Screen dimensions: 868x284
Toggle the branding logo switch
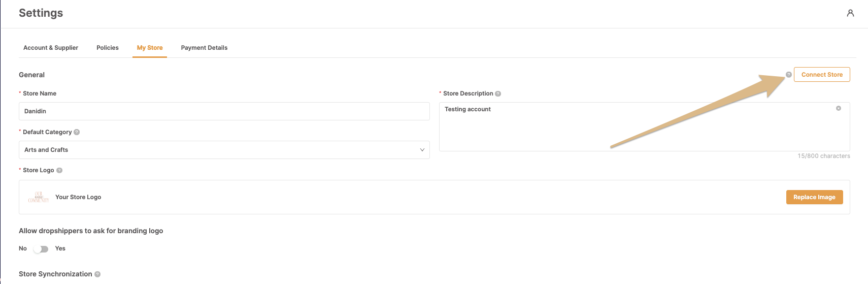point(41,249)
